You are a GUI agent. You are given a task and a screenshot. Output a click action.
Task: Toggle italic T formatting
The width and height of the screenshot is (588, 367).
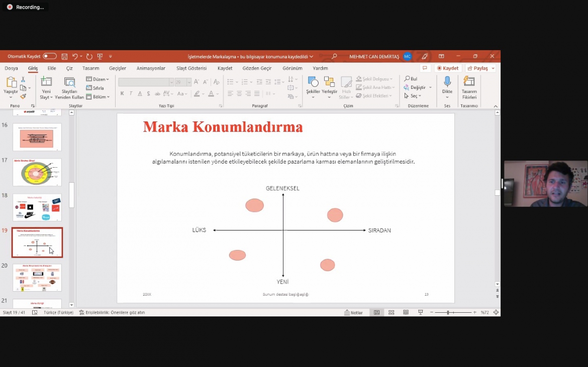131,93
